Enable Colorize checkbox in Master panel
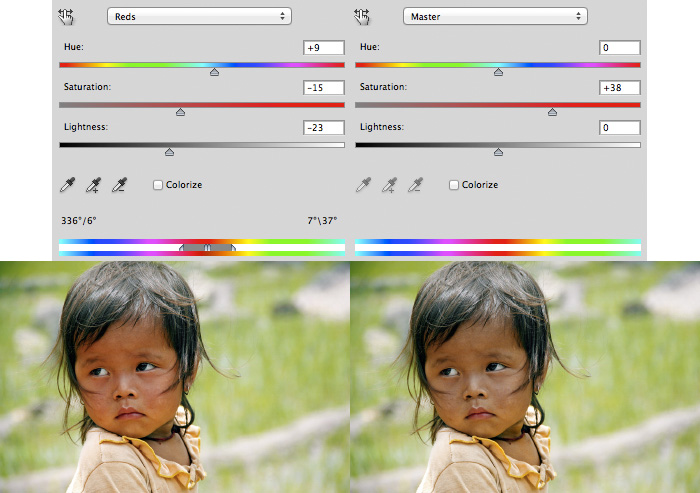This screenshot has width=700, height=493. pyautogui.click(x=454, y=185)
